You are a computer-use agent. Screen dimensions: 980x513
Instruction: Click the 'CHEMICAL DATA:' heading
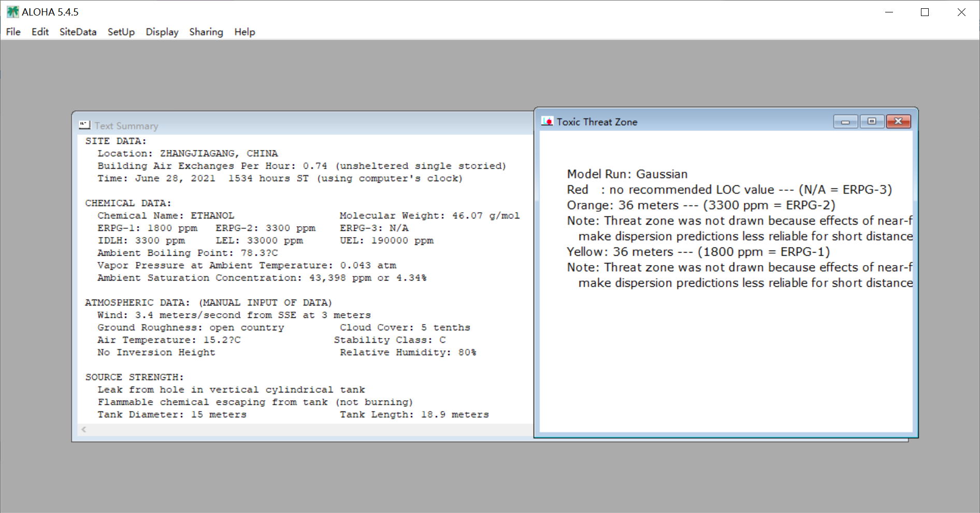[x=128, y=203]
